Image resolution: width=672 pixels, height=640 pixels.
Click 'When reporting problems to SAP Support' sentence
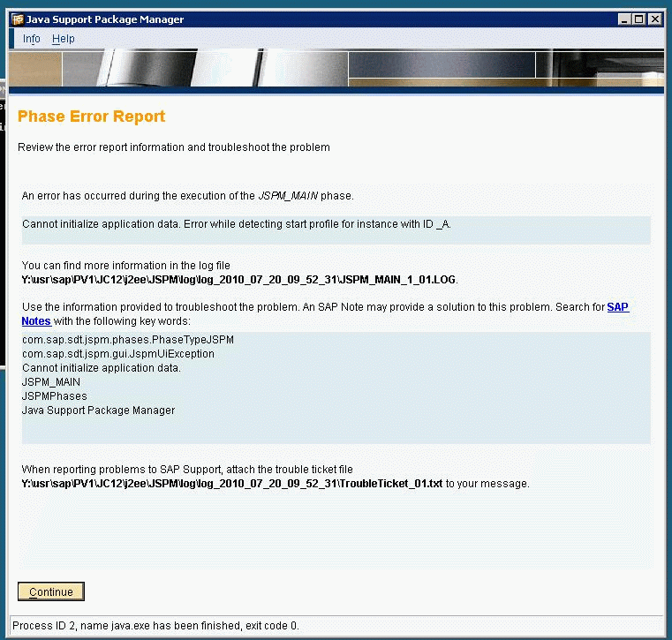187,470
